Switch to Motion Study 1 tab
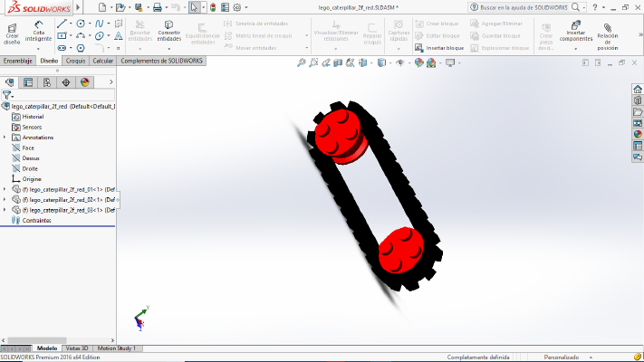 (x=117, y=348)
